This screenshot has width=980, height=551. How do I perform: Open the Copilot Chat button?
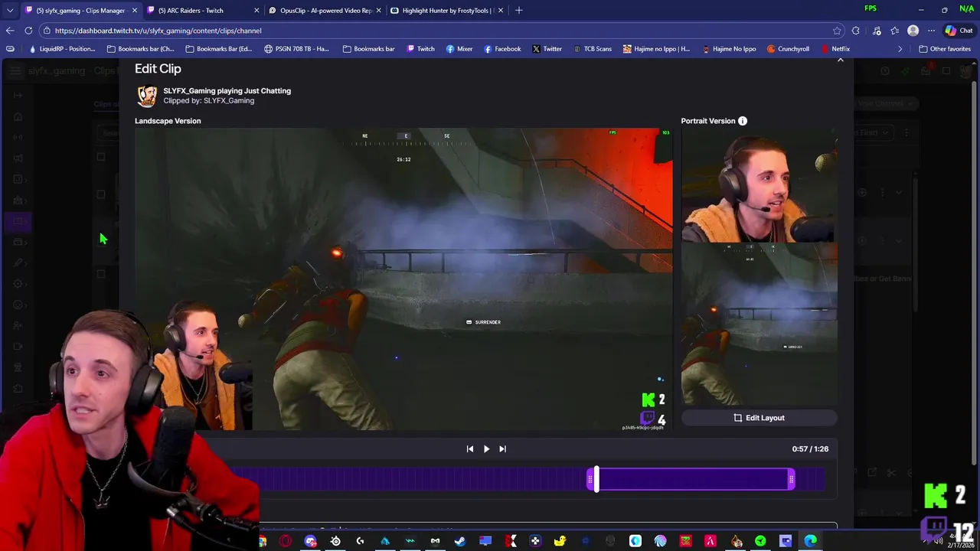[959, 31]
